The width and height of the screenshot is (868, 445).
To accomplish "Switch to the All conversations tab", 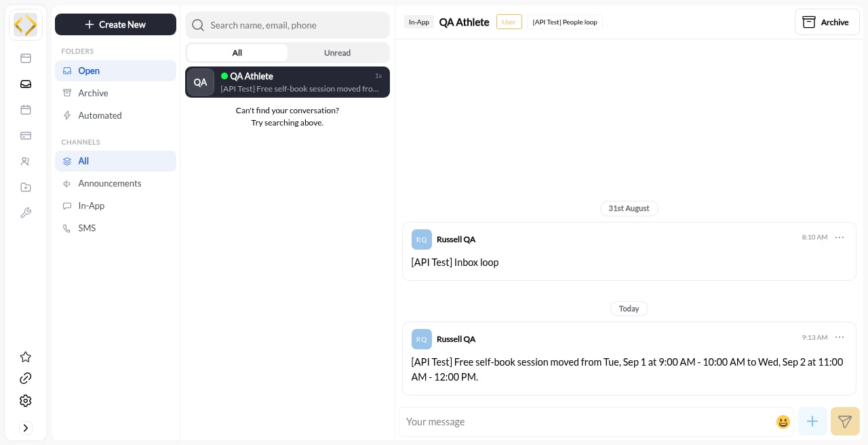I will [x=237, y=53].
